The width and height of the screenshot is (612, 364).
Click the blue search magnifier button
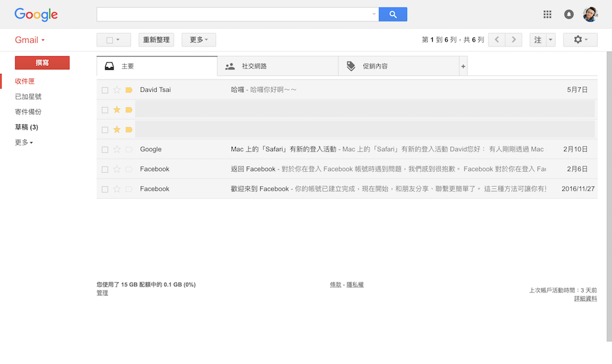(392, 14)
